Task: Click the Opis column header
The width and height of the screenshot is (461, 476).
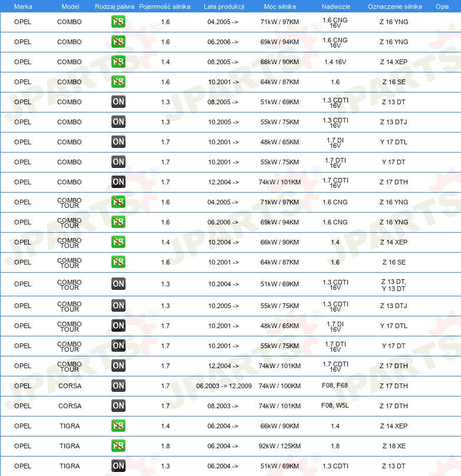Action: [442, 6]
